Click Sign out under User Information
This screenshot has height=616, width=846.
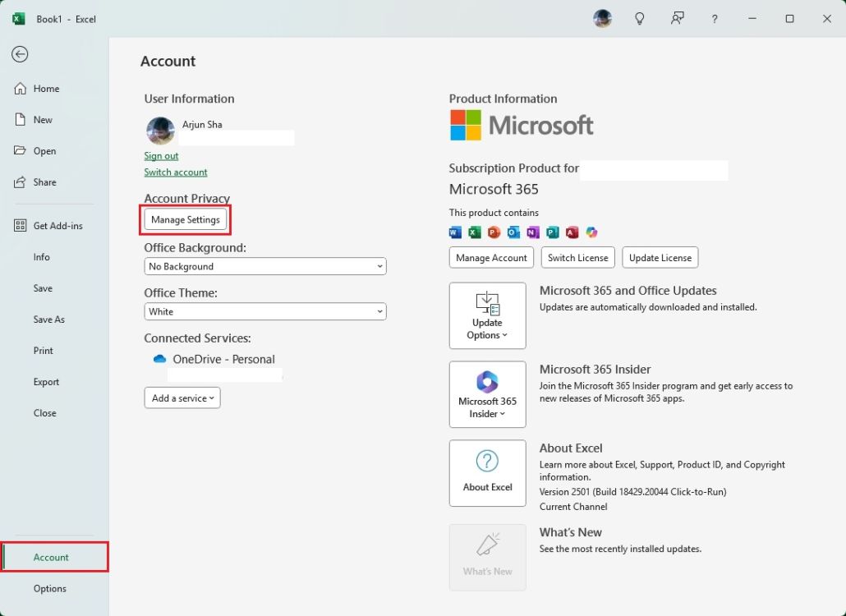coord(161,155)
